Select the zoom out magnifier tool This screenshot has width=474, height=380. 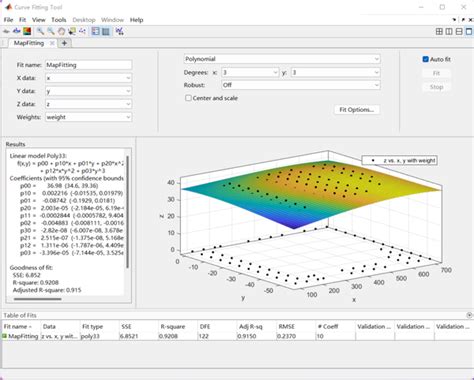[x=51, y=31]
